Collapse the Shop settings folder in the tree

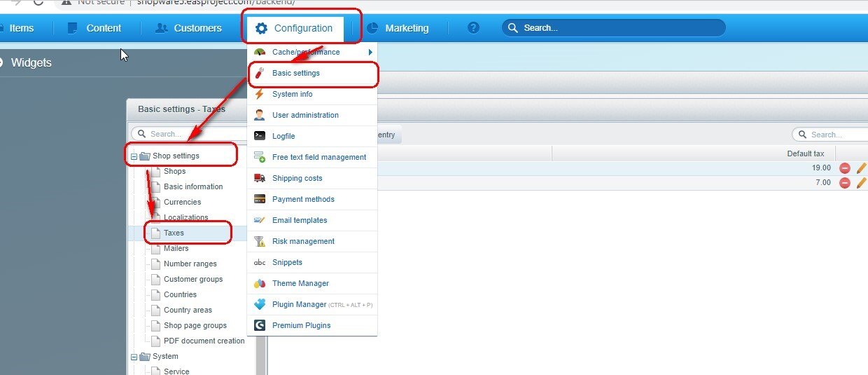click(x=134, y=156)
